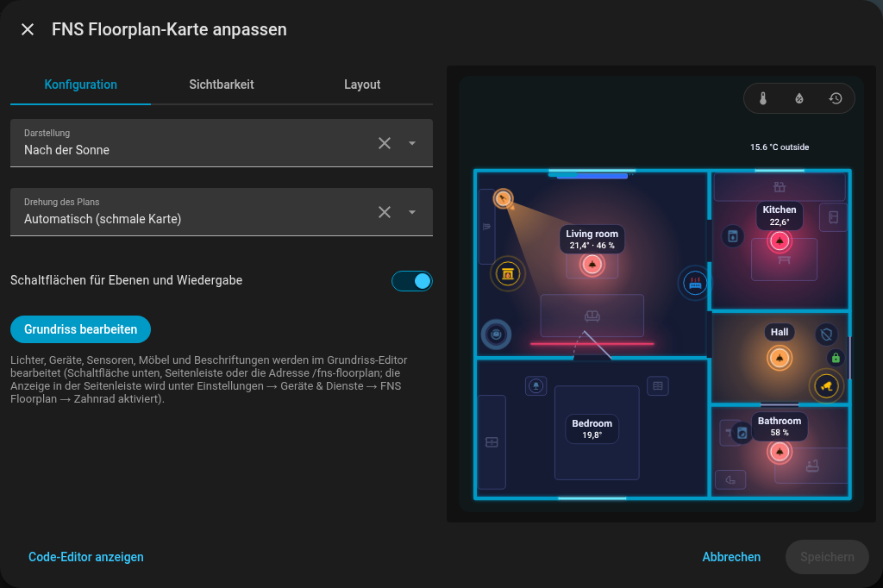Click the bedroom nightstand shelf icon
Screen dimensions: 883x588
[x=658, y=385]
